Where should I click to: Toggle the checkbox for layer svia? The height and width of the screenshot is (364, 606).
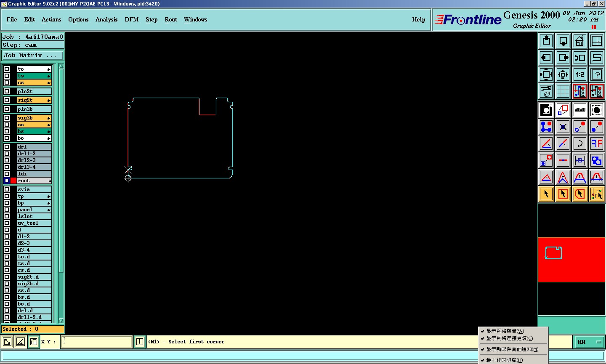[7, 189]
